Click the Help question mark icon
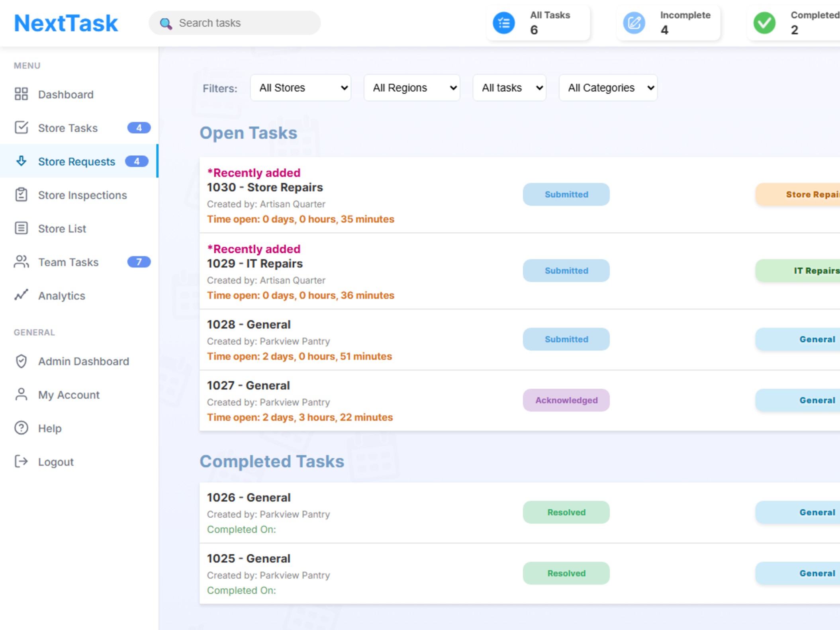840x630 pixels. click(21, 428)
